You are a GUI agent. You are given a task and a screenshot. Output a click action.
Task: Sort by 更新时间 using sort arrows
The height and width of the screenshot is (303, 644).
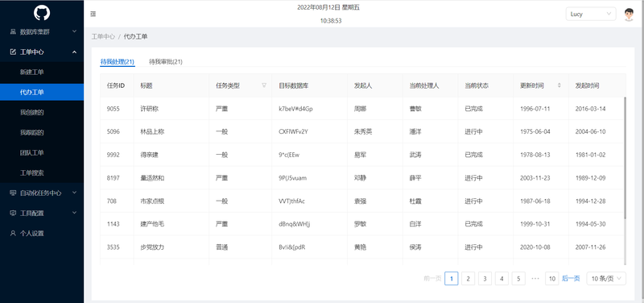(x=559, y=85)
